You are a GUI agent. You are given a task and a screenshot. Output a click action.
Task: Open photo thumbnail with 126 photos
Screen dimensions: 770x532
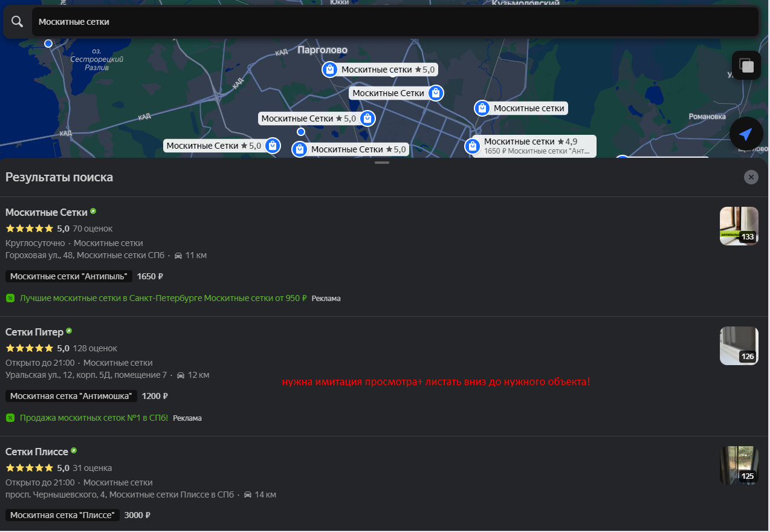(x=739, y=346)
